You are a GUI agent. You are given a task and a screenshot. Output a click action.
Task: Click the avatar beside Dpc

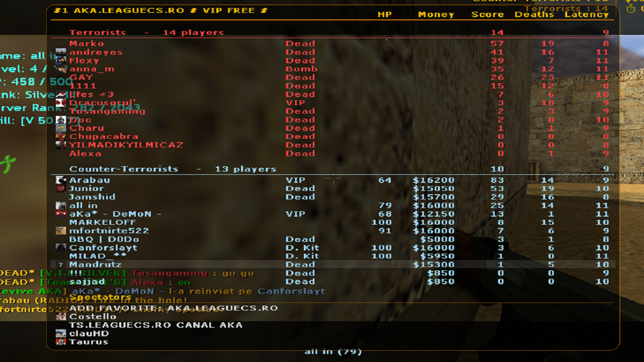coord(61,120)
